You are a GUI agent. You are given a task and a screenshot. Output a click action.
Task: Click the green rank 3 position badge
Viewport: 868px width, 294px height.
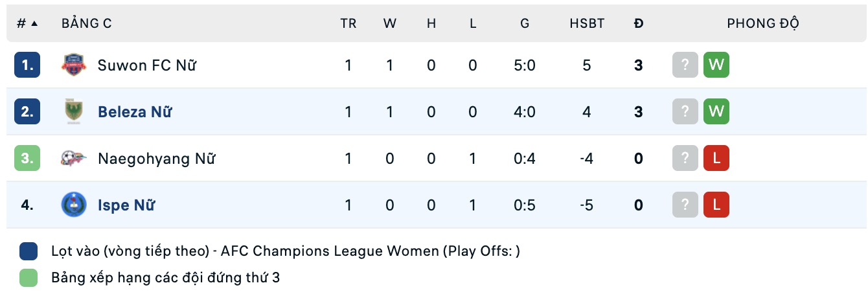click(x=27, y=159)
